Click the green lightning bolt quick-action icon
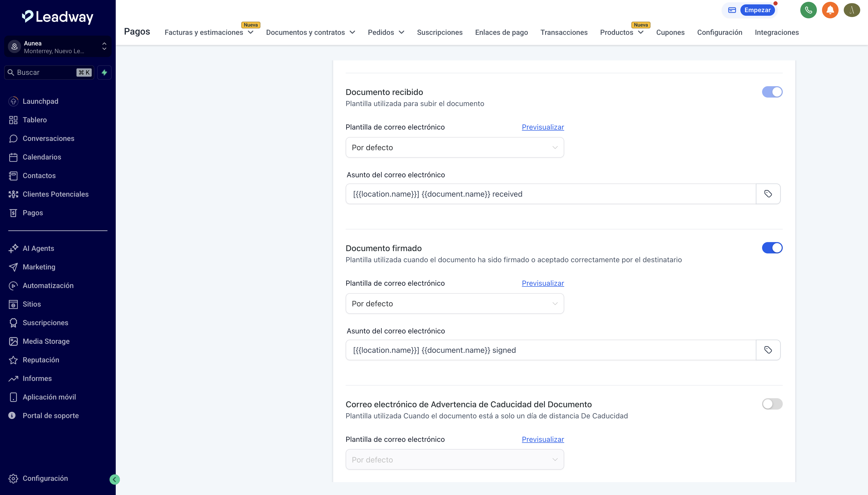868x495 pixels. 104,73
